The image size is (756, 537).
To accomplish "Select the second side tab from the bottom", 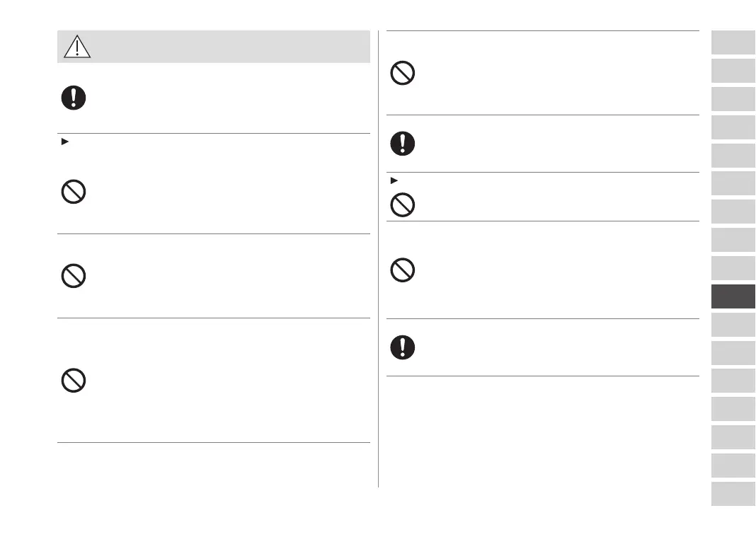I will [x=733, y=466].
